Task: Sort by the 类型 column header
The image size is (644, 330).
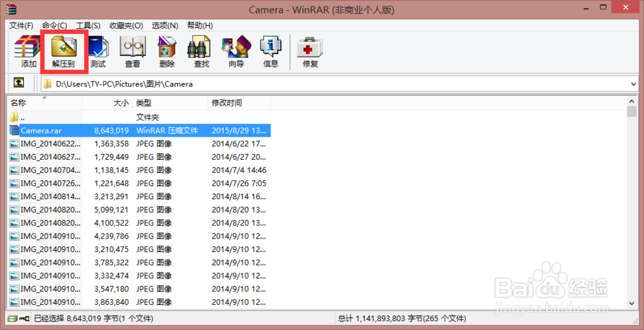Action: [170, 102]
